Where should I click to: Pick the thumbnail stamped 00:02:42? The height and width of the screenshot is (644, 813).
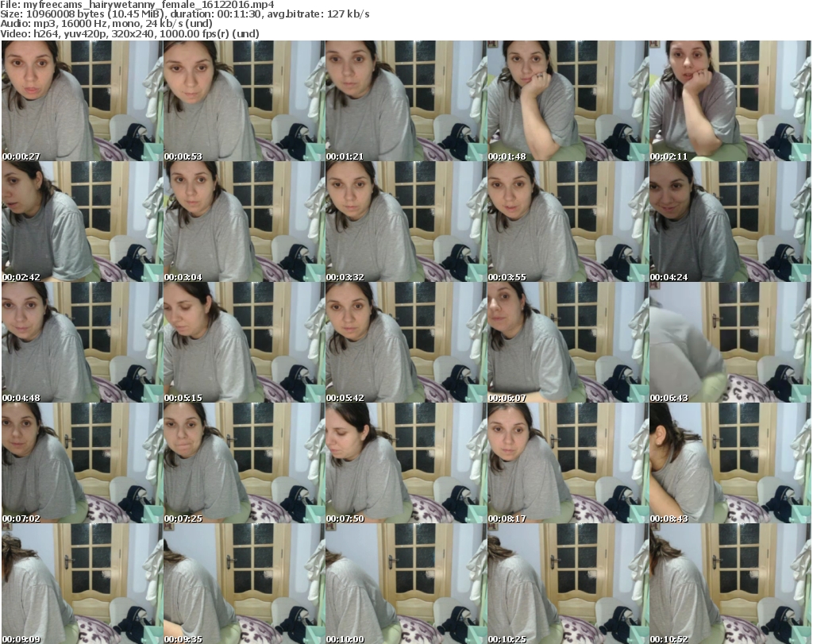[x=83, y=222]
